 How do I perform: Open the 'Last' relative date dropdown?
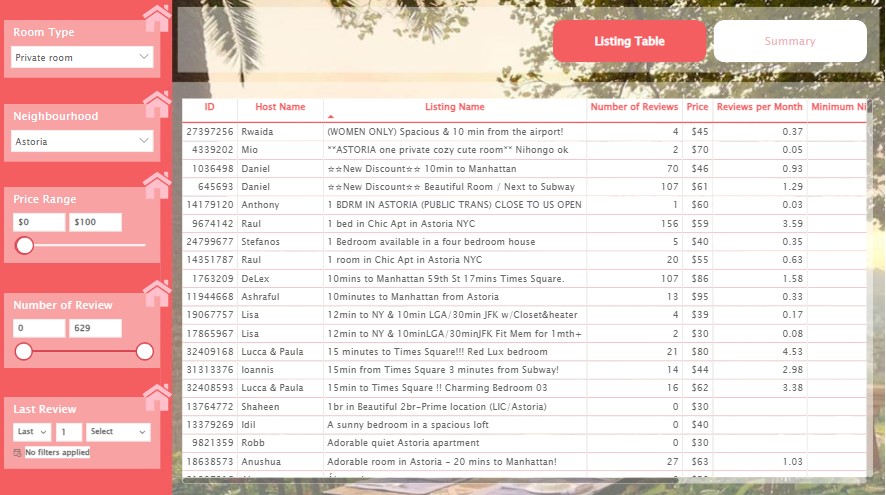point(31,432)
